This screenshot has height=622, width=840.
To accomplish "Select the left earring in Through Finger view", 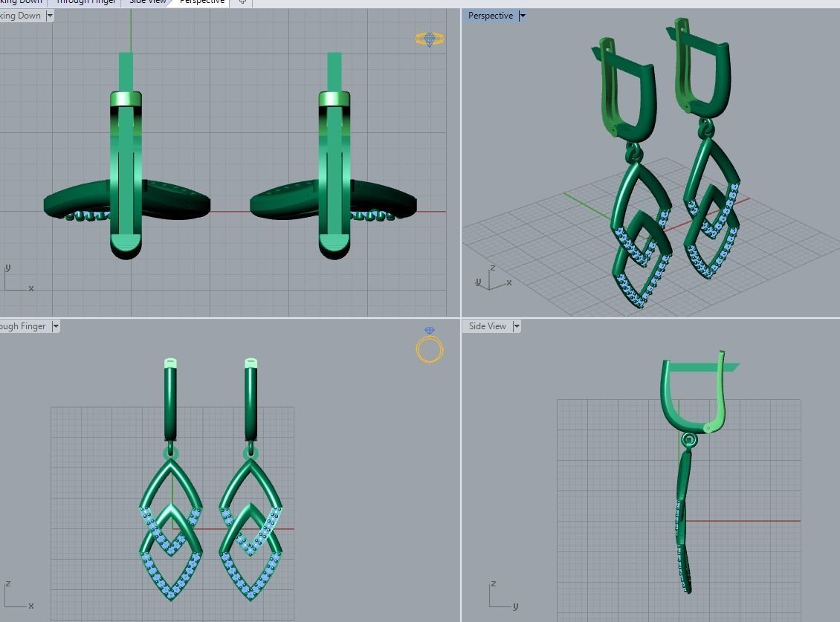I will point(171,479).
